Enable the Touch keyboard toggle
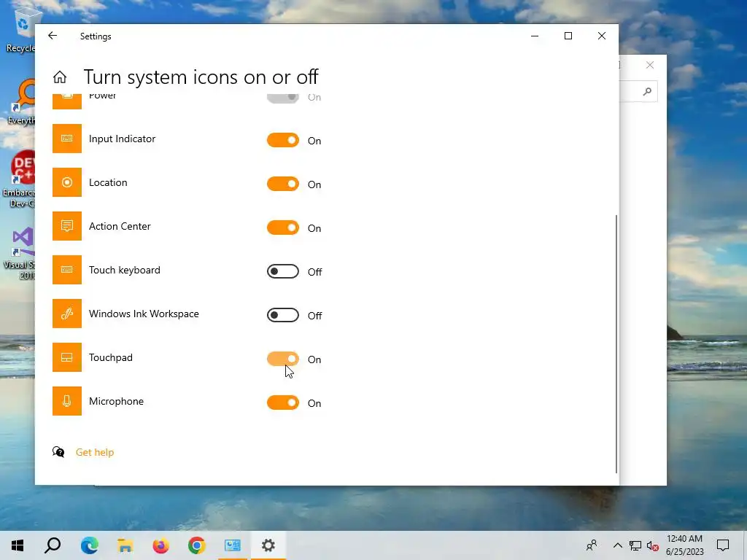Viewport: 747px width, 560px height. [x=283, y=271]
